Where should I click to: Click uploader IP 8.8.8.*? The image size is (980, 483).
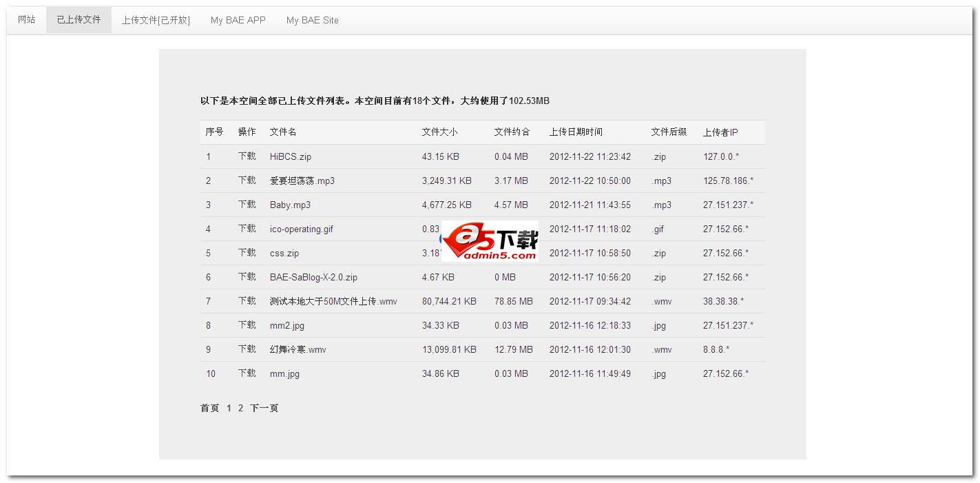click(x=716, y=349)
